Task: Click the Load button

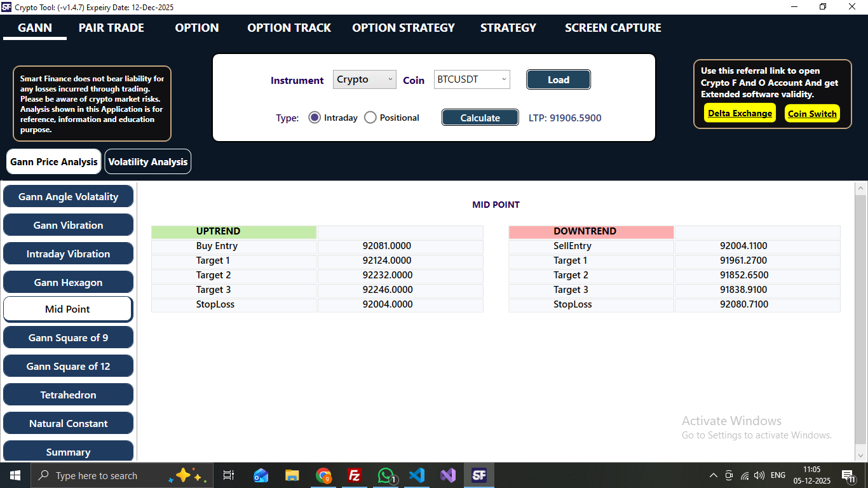Action: click(558, 79)
